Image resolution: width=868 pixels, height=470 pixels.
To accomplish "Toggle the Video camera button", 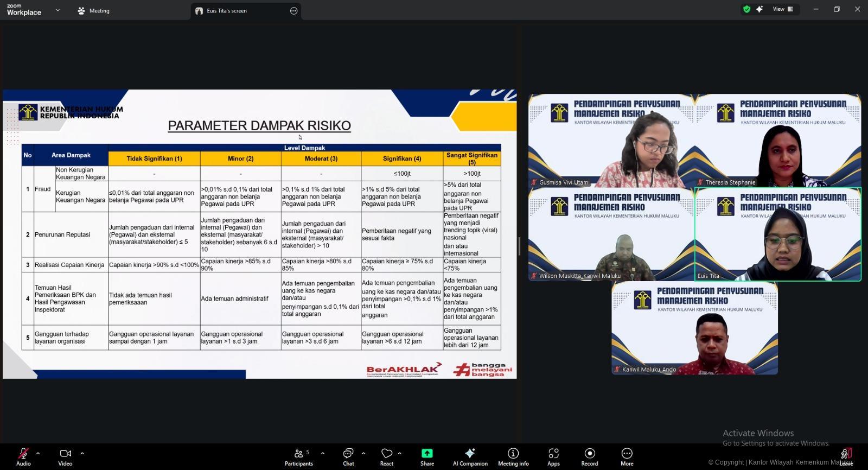I will tap(65, 456).
